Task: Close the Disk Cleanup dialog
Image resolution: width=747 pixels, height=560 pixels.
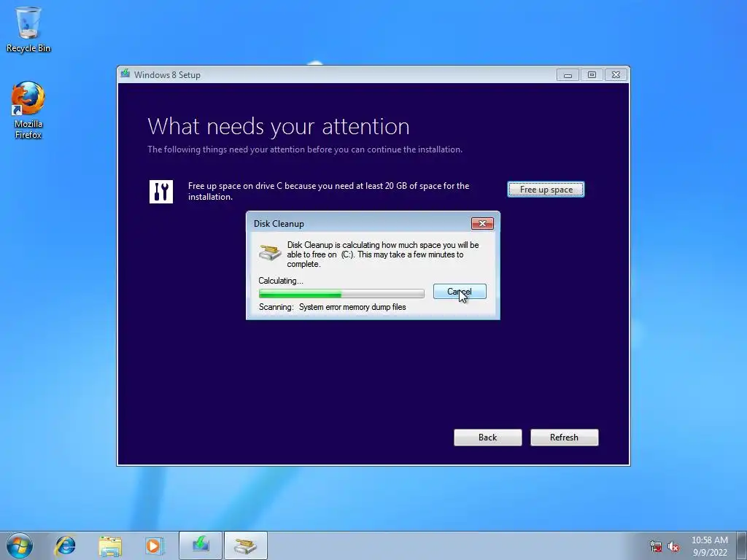Action: pos(482,223)
